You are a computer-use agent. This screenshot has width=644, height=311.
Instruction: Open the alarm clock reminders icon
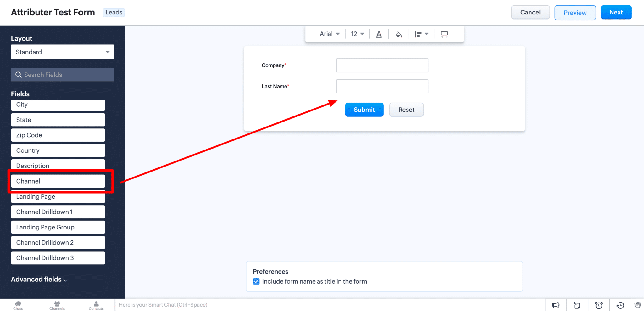pyautogui.click(x=599, y=305)
